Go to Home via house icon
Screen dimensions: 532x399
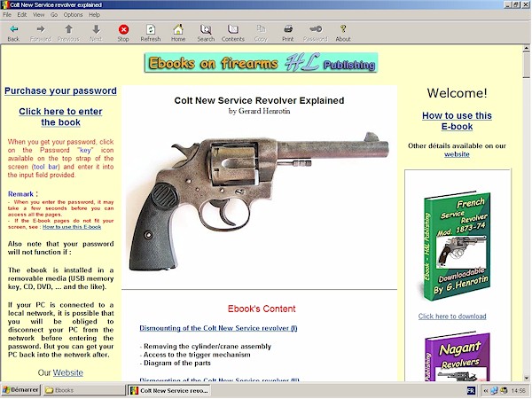point(178,29)
